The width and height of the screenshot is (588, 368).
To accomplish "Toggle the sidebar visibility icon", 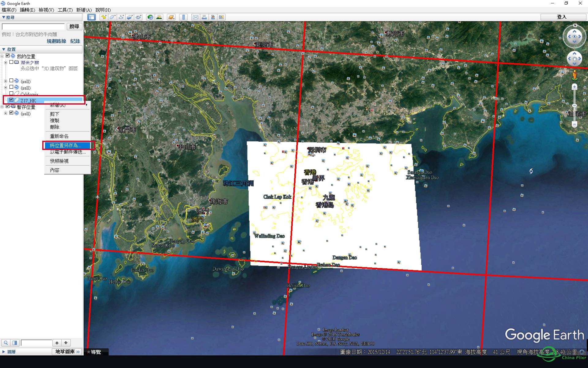I will point(92,17).
